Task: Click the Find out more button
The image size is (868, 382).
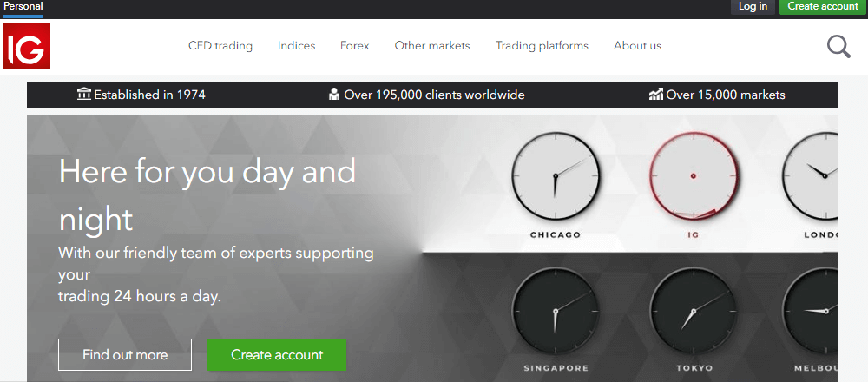Action: pos(125,354)
